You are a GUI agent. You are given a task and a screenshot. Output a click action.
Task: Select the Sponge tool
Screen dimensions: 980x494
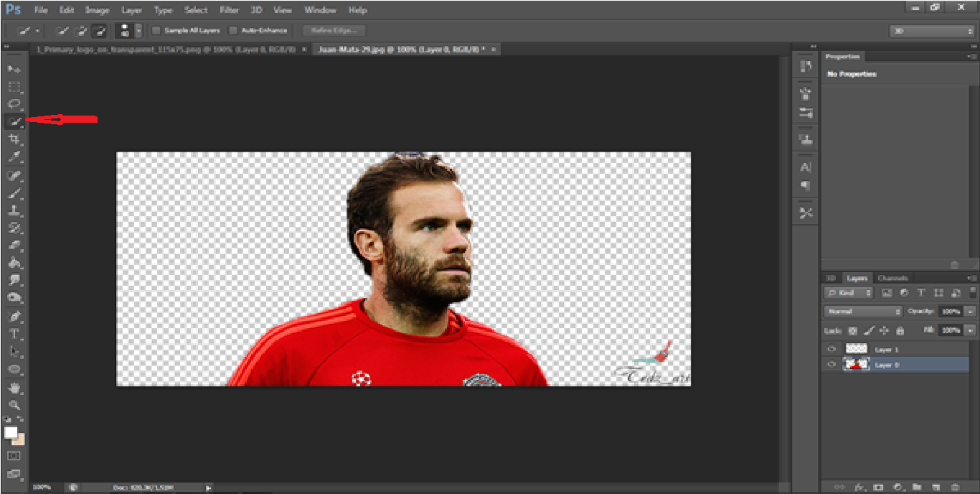coord(14,298)
